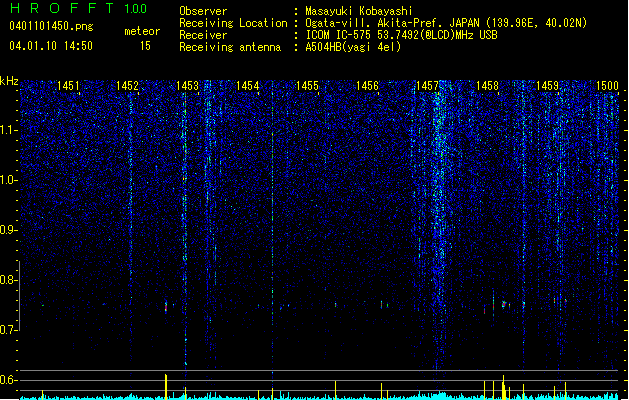Click the 0.7 kHz frequency label
The image size is (629, 400).
(9, 330)
